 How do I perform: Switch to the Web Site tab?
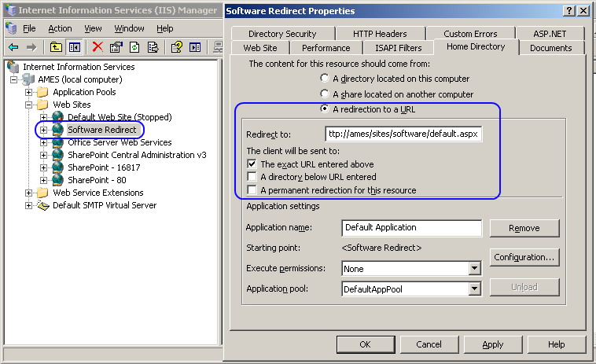(260, 48)
